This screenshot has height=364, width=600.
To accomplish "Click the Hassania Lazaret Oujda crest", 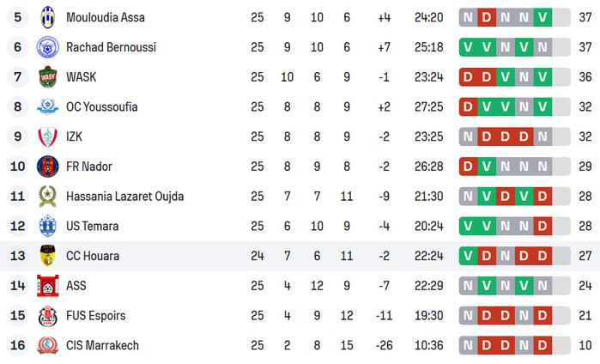I will coord(47,197).
